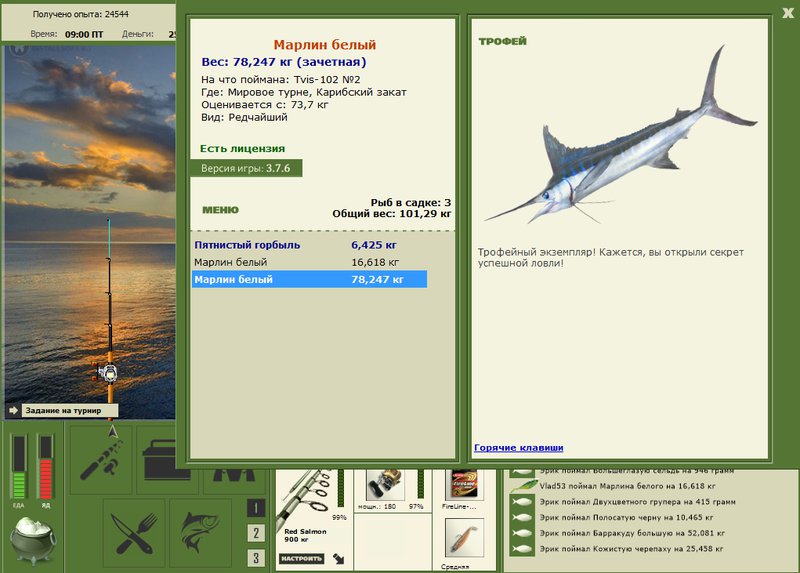
Task: Click the time value '09:00 ПТ'
Action: [84, 35]
